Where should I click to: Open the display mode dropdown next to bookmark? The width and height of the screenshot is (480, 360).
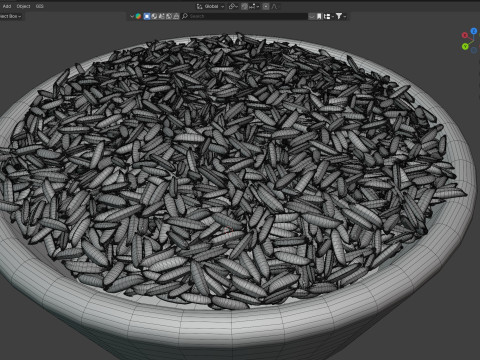(x=329, y=16)
